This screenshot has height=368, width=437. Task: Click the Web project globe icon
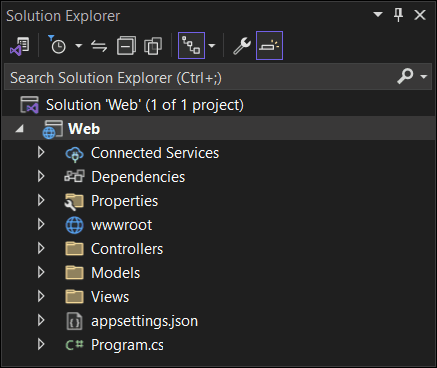[x=53, y=129]
